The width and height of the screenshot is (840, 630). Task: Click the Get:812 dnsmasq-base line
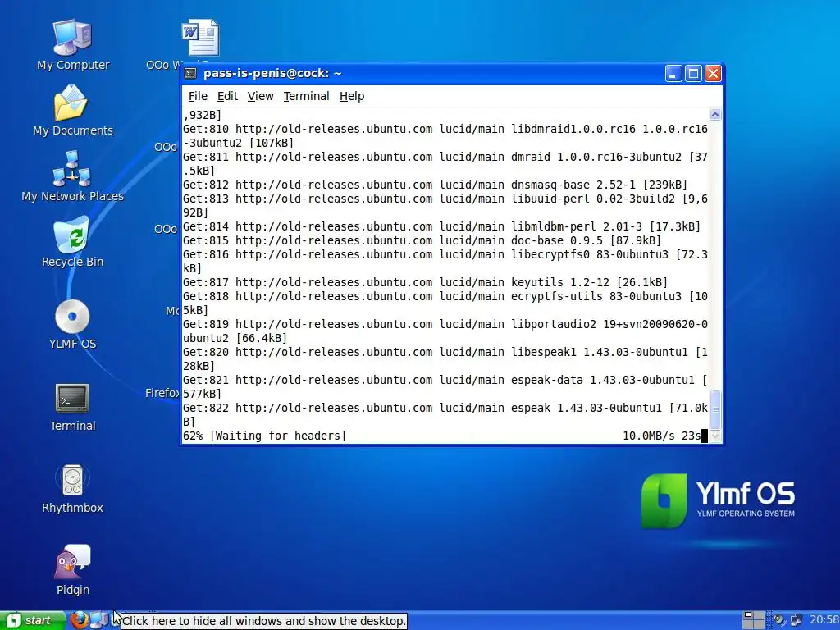click(435, 185)
